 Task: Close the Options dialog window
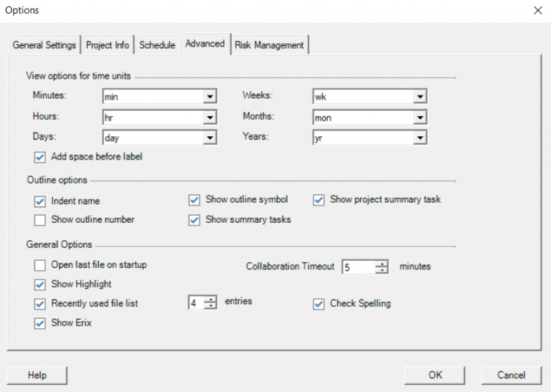pyautogui.click(x=537, y=10)
